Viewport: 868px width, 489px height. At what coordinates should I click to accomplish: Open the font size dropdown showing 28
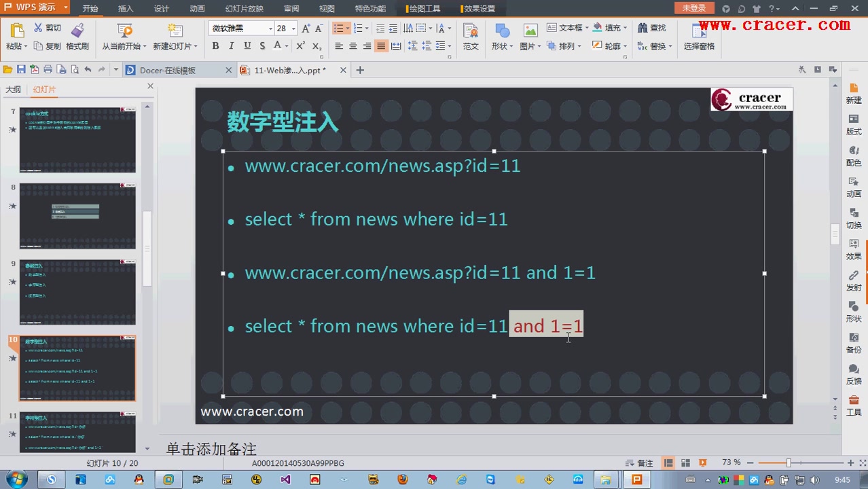click(294, 28)
